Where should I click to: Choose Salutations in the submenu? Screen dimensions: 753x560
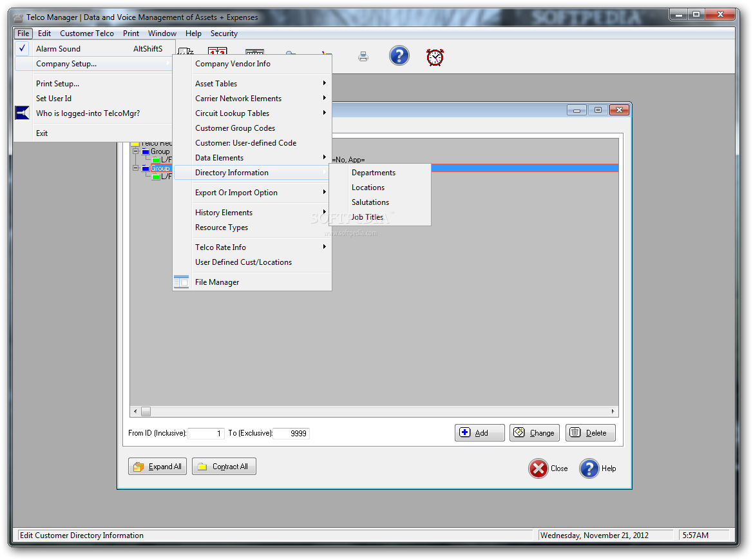[x=380, y=202]
